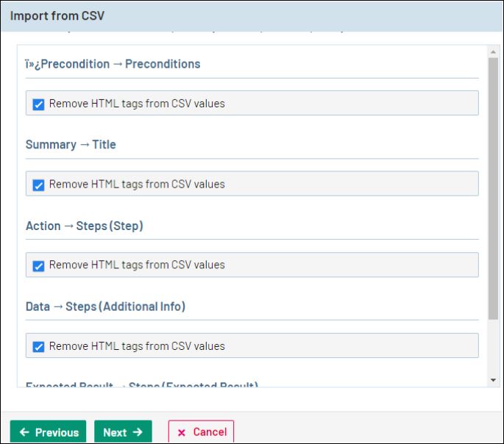Select the Action → Steps (Step) heading

click(84, 226)
